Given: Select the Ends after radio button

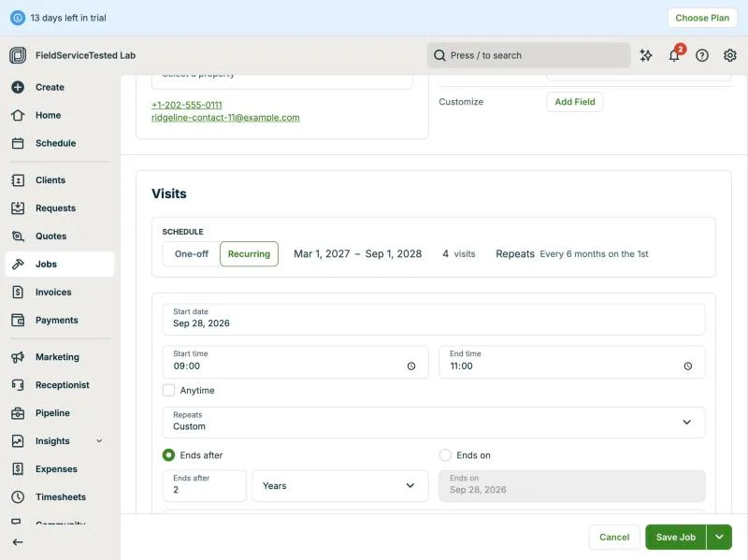Looking at the screenshot, I should coord(168,455).
